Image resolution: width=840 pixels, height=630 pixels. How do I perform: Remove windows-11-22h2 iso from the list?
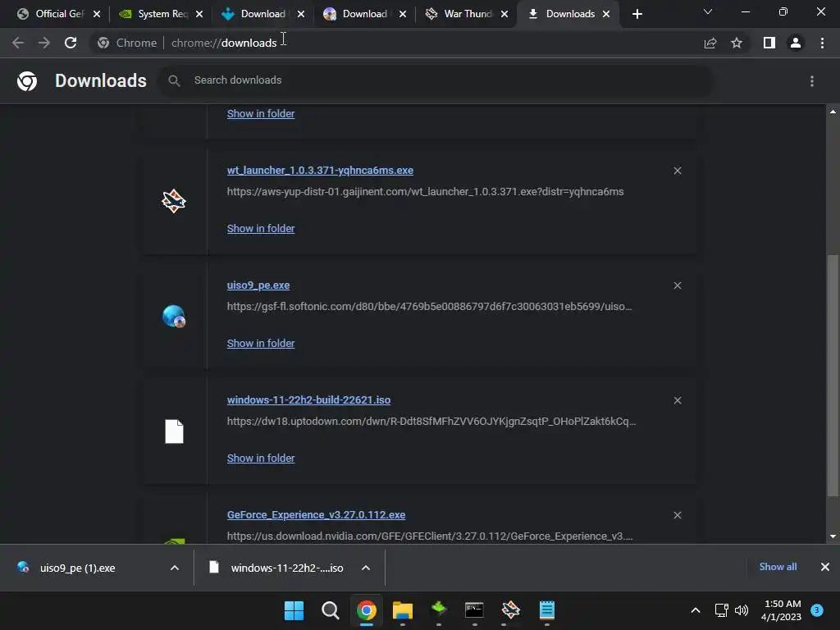click(x=678, y=400)
